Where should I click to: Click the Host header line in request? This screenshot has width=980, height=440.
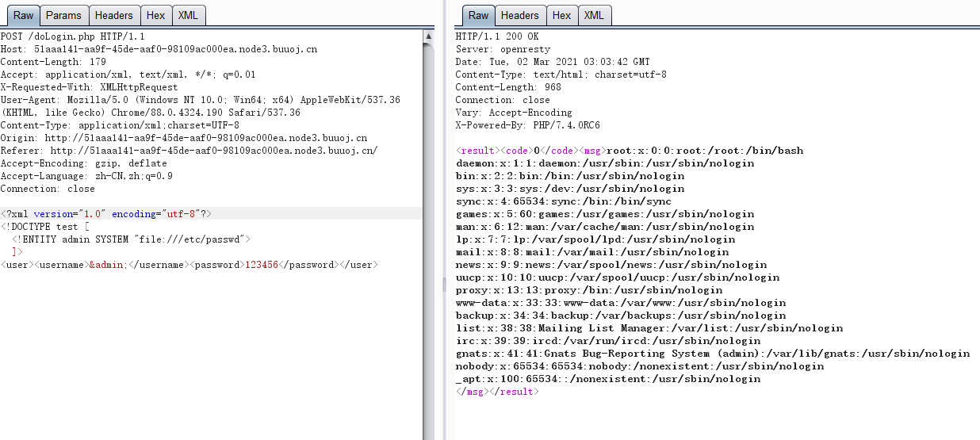point(159,49)
